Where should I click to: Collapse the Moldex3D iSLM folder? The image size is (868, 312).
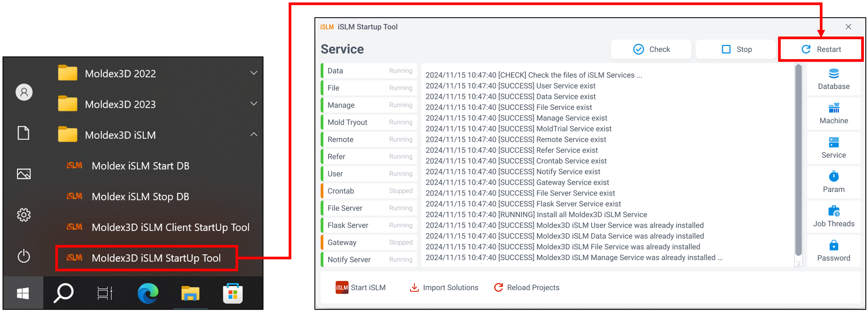pos(254,135)
